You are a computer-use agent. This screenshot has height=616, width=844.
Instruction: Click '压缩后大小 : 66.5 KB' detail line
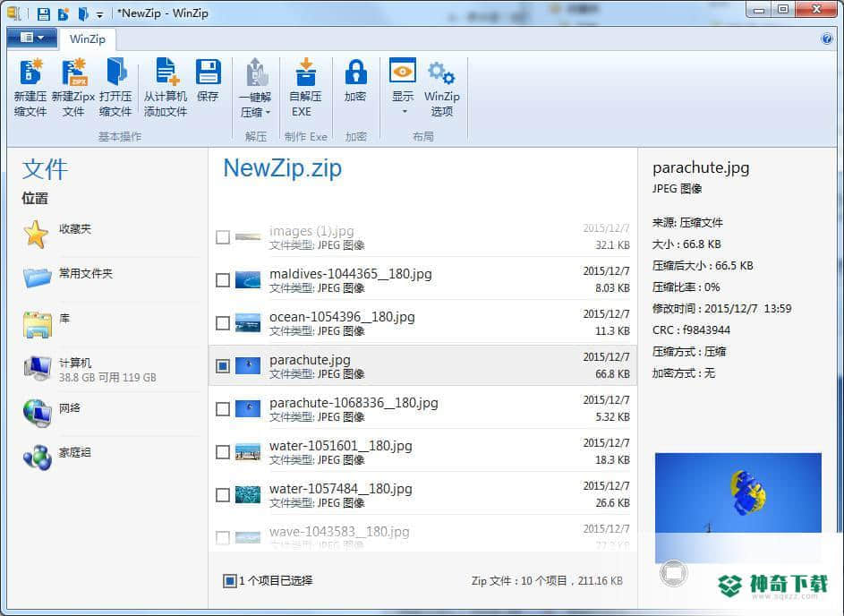pyautogui.click(x=703, y=265)
